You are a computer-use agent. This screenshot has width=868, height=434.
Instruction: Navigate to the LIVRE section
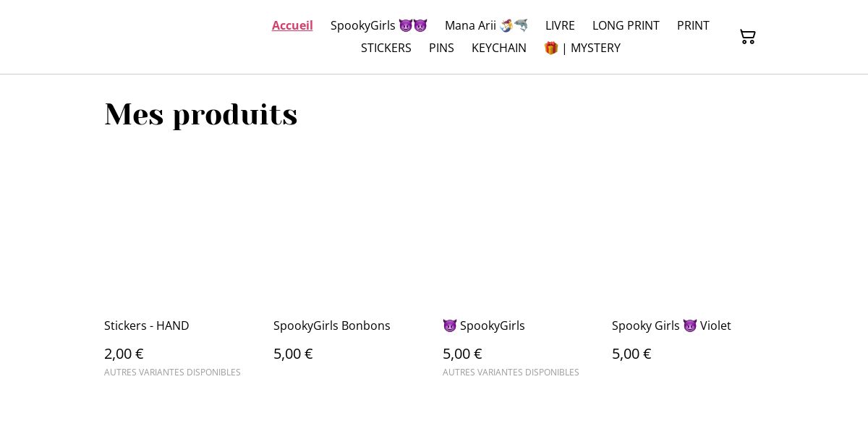(x=560, y=25)
